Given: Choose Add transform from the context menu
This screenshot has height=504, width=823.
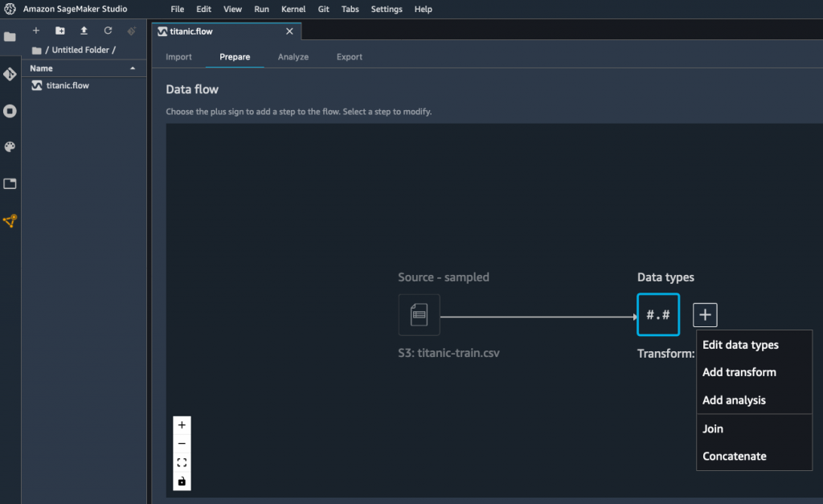Looking at the screenshot, I should point(739,372).
